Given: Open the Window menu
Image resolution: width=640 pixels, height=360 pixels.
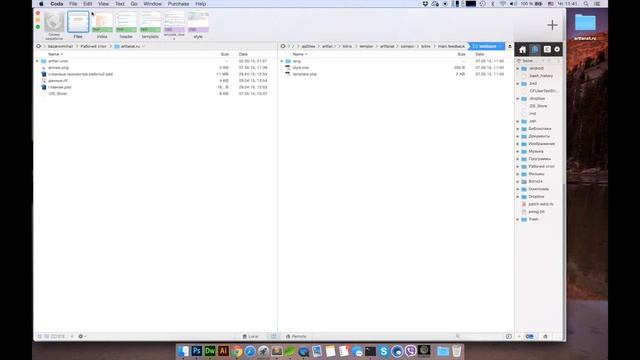Looking at the screenshot, I should (x=153, y=4).
